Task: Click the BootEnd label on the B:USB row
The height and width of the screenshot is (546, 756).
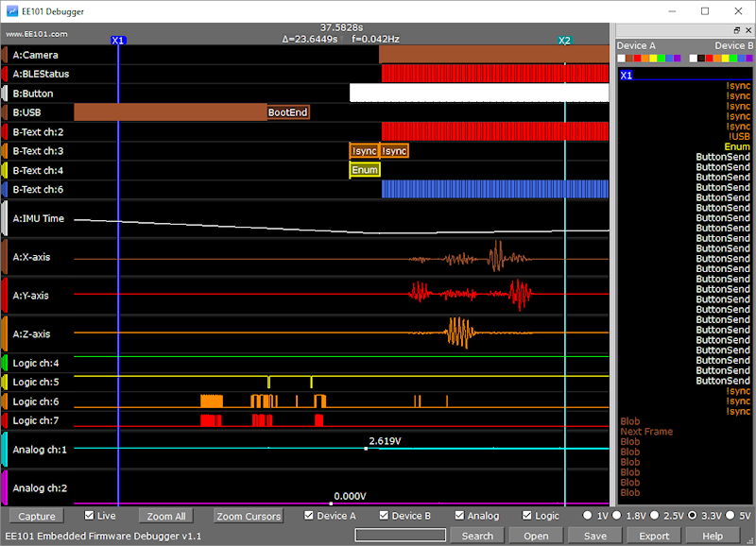Action: click(x=287, y=112)
